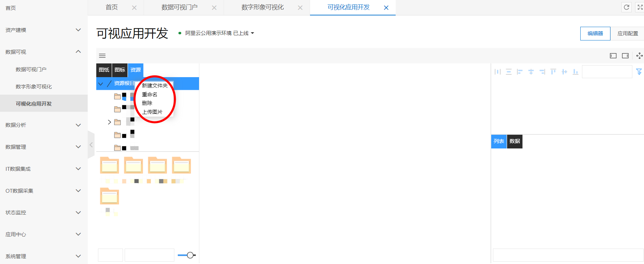Image resolution: width=644 pixels, height=264 pixels.
Task: Close the 首页 tab
Action: coord(134,8)
